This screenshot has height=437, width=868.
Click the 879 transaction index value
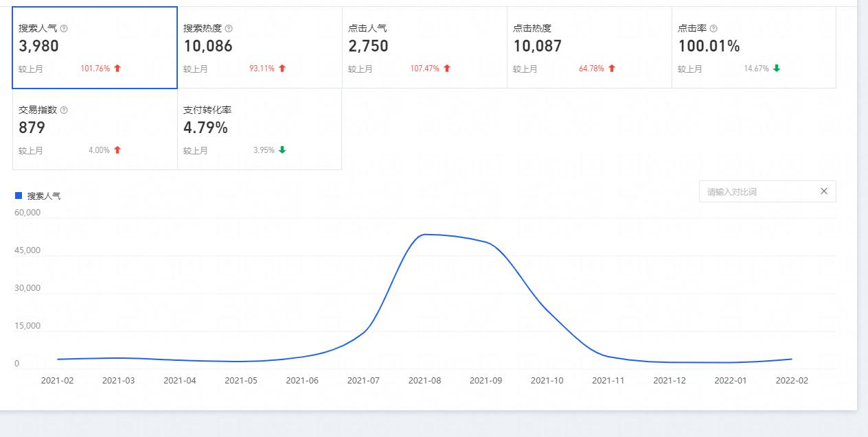pyautogui.click(x=32, y=128)
